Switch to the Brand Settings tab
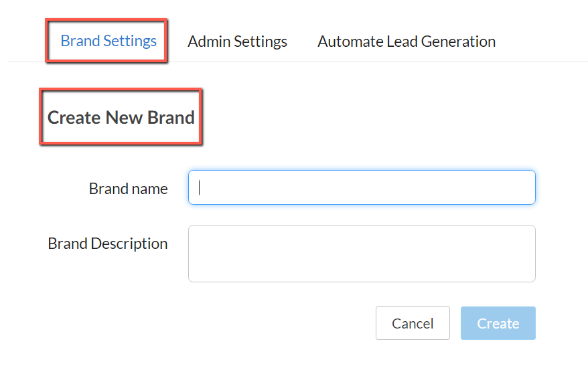The width and height of the screenshot is (588, 368). coord(108,41)
